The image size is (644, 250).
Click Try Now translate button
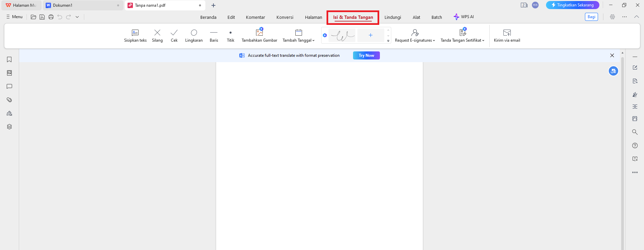[366, 55]
